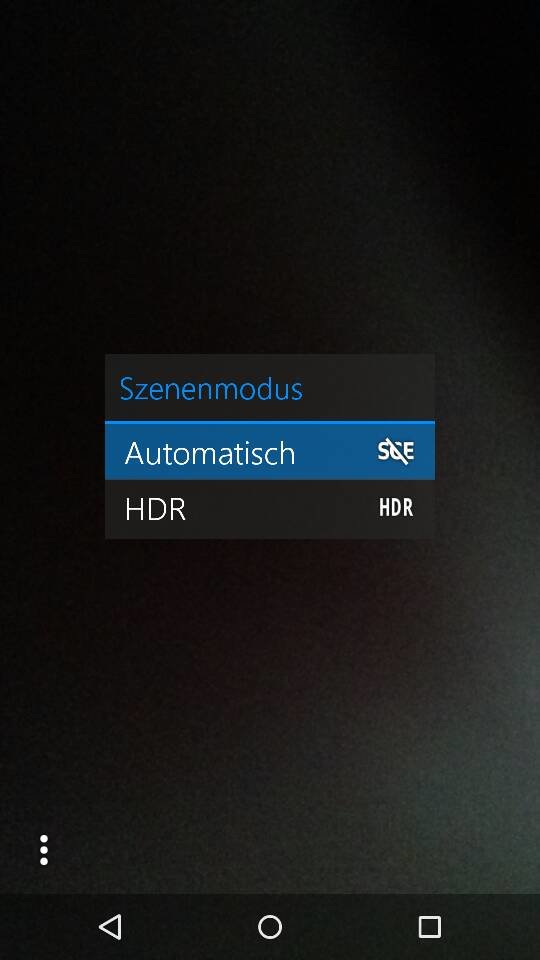Viewport: 540px width, 960px height.
Task: Open the three-dot overflow menu
Action: (43, 850)
